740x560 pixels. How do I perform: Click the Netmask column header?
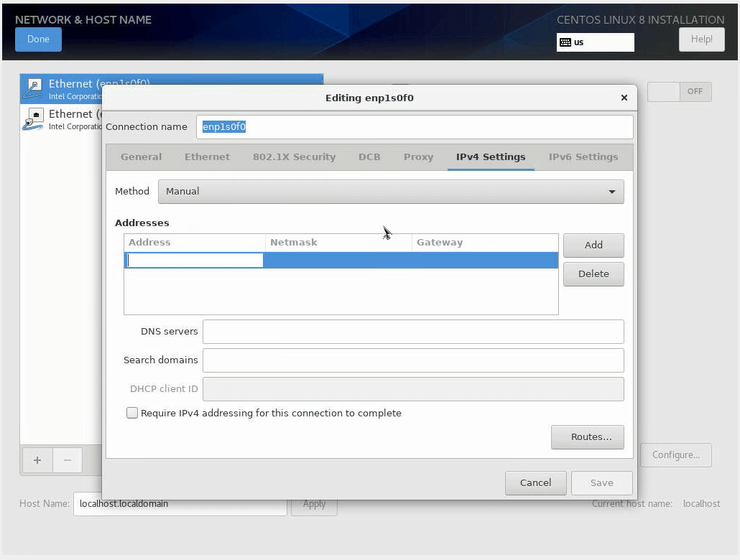pos(338,243)
